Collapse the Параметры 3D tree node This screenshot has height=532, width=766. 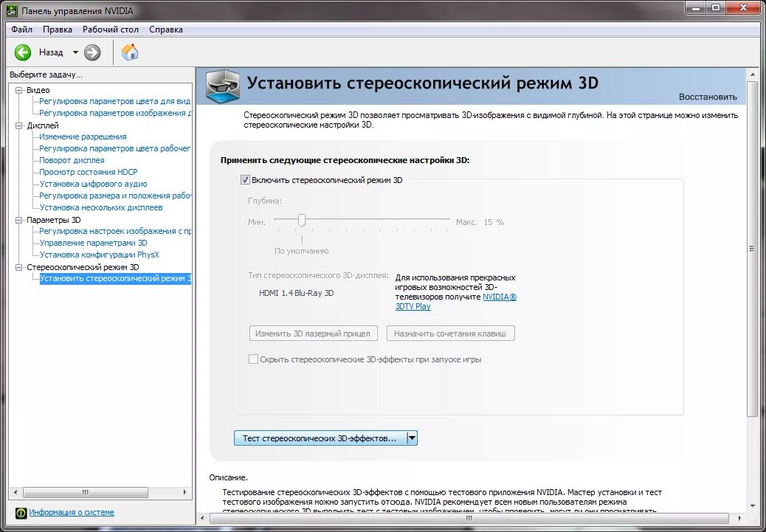(19, 220)
